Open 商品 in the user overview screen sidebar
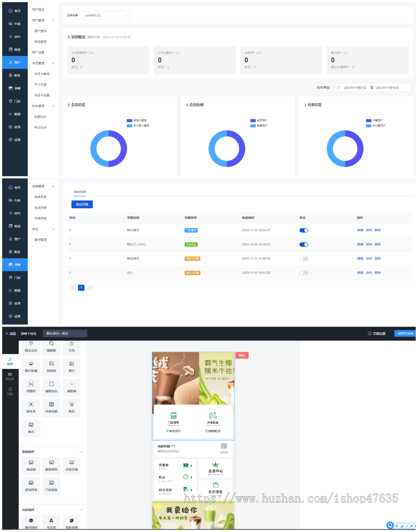Image resolution: width=418 pixels, height=532 pixels. pos(14,50)
